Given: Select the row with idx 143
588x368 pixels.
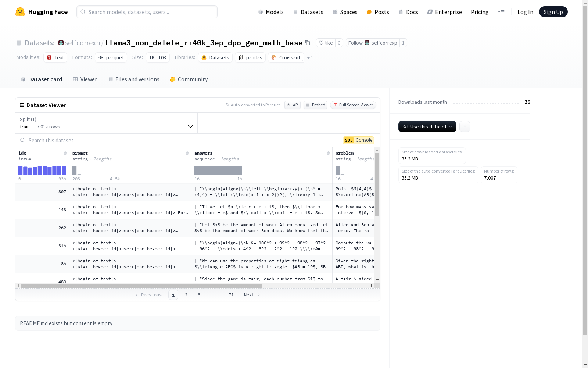Looking at the screenshot, I should click(x=195, y=210).
